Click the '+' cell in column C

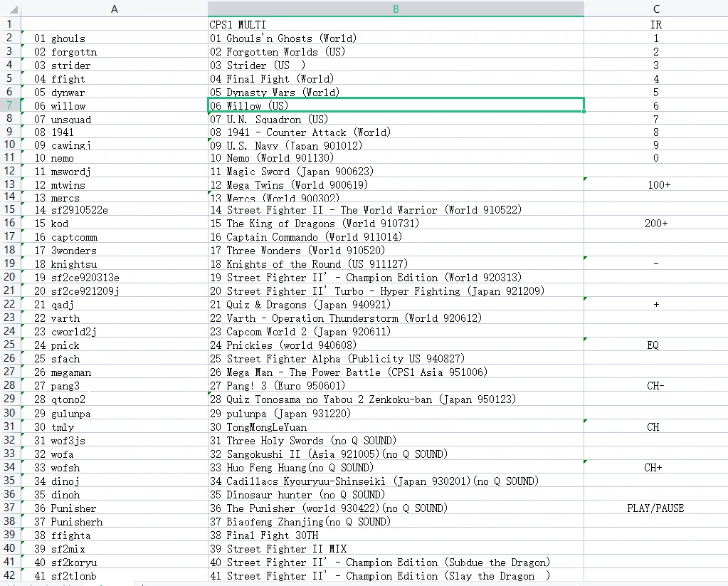(x=655, y=304)
